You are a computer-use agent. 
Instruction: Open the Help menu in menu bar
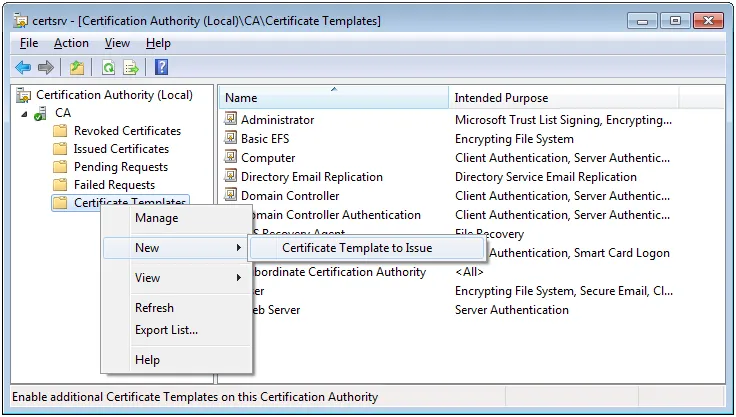158,43
